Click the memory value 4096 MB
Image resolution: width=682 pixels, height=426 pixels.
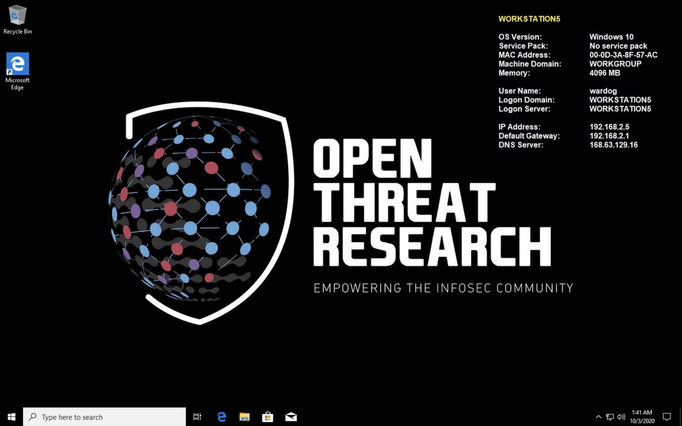[x=605, y=73]
